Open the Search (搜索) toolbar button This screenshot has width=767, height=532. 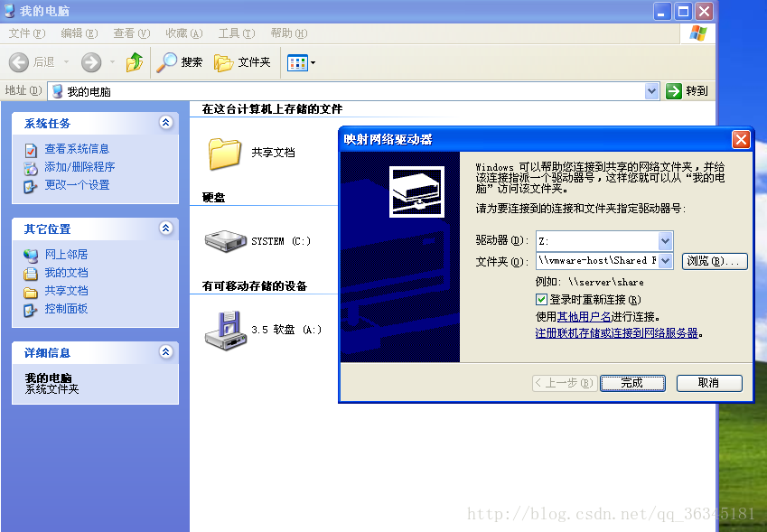(180, 62)
